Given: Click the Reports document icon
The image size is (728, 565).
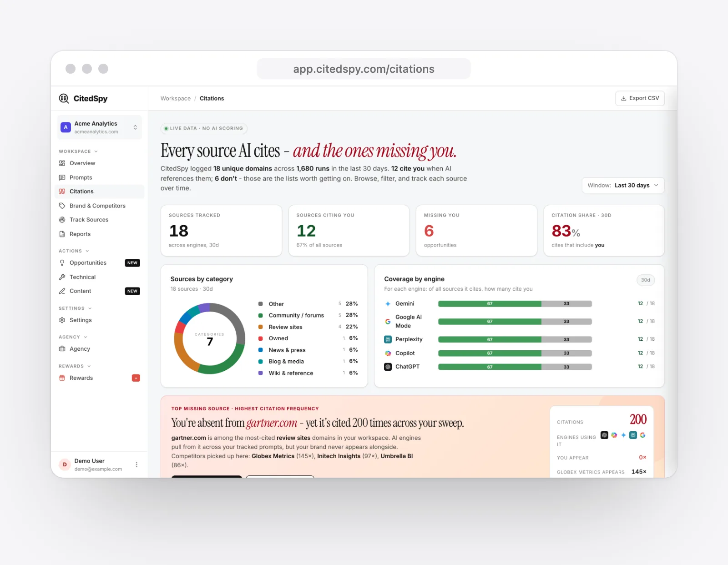Looking at the screenshot, I should [62, 234].
